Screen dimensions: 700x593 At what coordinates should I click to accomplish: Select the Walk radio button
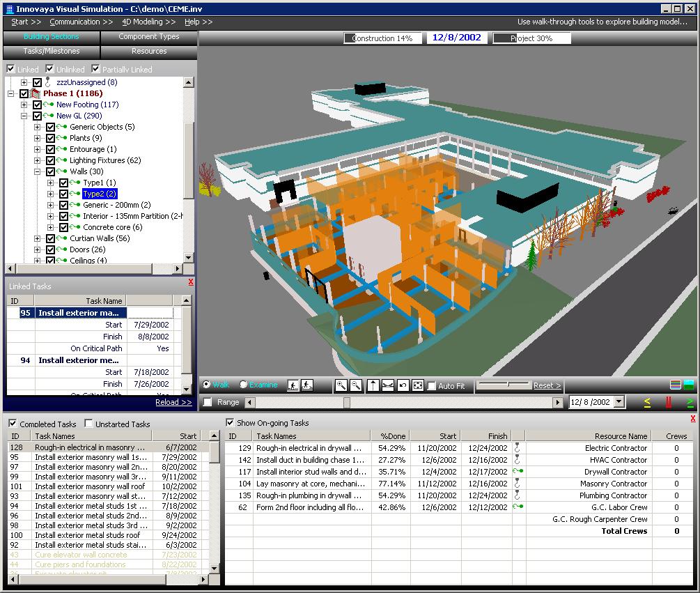[x=207, y=385]
